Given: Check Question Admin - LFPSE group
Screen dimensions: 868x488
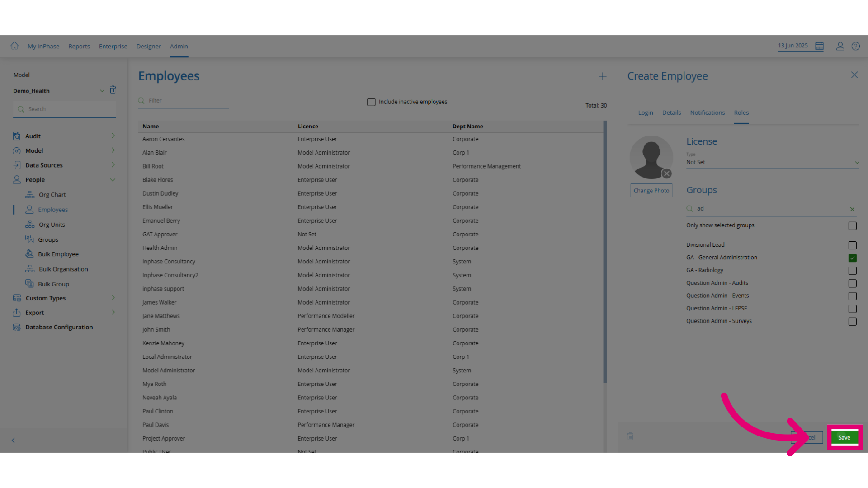Looking at the screenshot, I should click(852, 309).
